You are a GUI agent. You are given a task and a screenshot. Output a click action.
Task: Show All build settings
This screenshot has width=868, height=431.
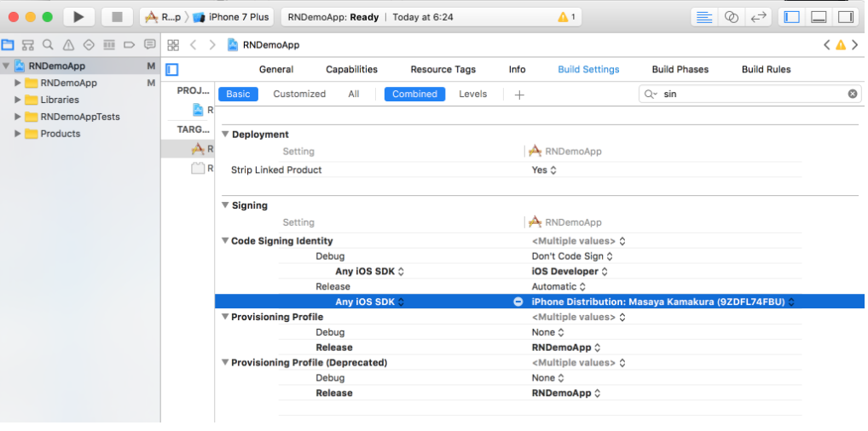(354, 94)
